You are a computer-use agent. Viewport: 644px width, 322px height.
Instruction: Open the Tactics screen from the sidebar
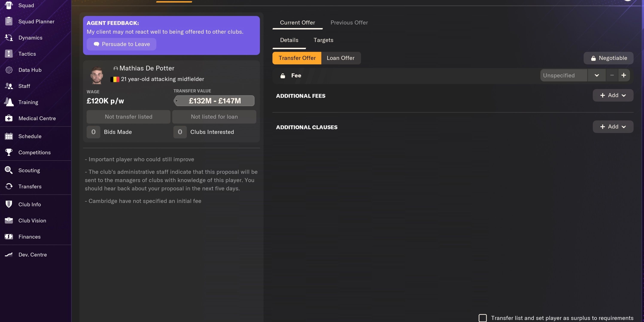[x=27, y=53]
